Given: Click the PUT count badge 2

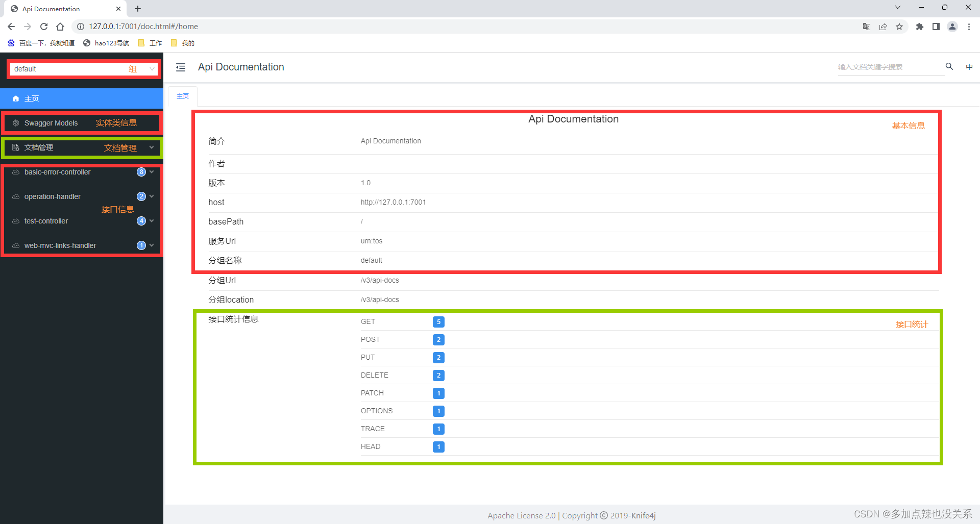Looking at the screenshot, I should (x=438, y=358).
